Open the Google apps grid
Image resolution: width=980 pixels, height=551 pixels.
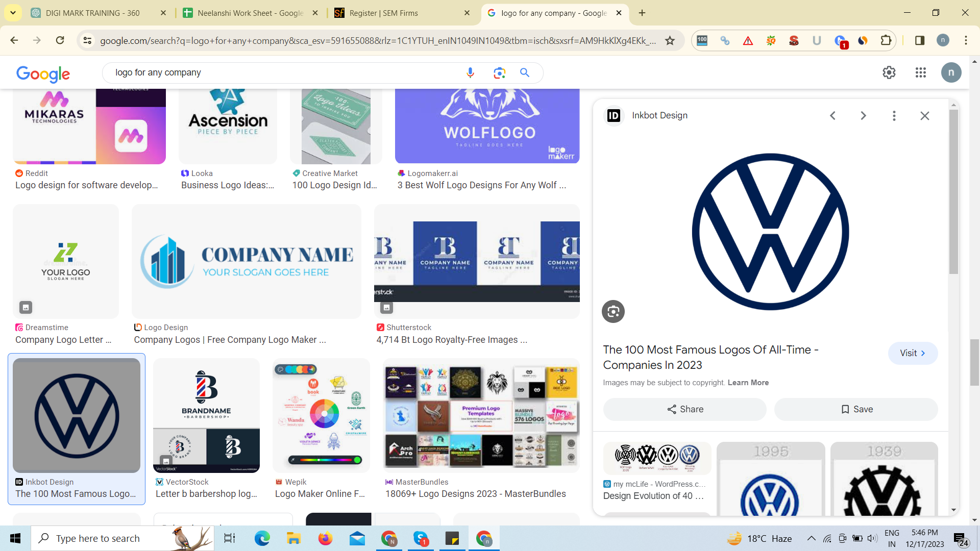[921, 72]
